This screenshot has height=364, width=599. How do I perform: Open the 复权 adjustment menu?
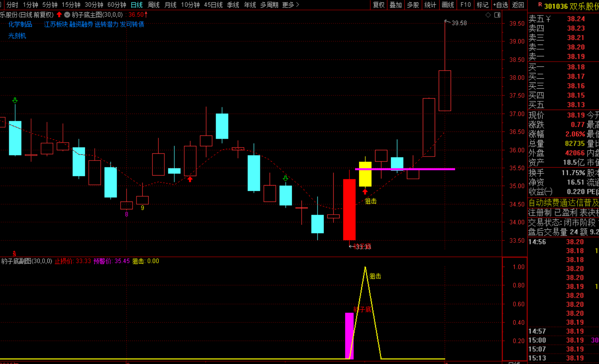click(378, 5)
